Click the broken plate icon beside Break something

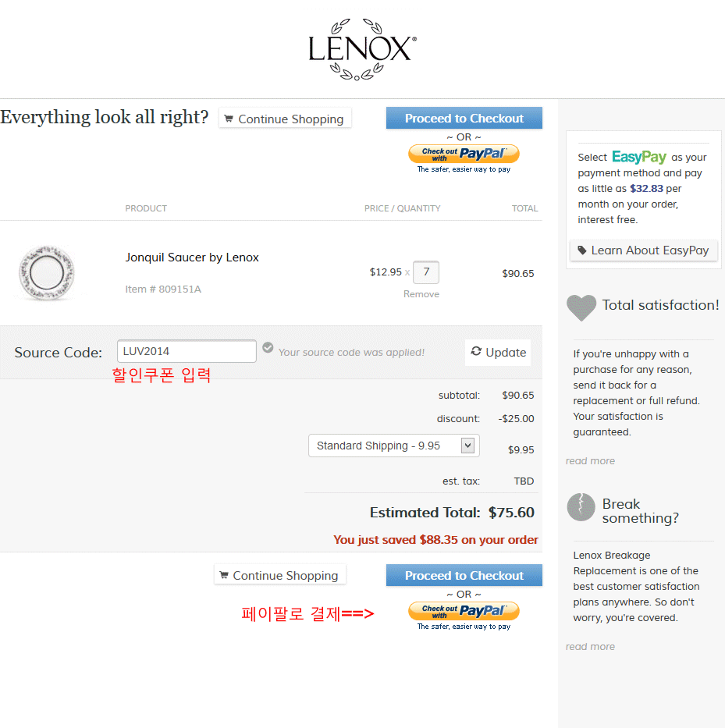[581, 507]
